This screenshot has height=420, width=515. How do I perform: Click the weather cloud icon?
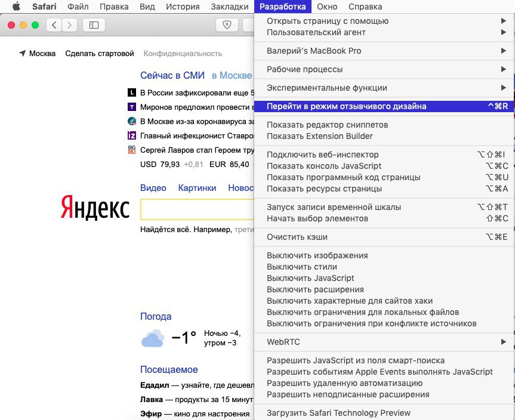[x=153, y=339]
